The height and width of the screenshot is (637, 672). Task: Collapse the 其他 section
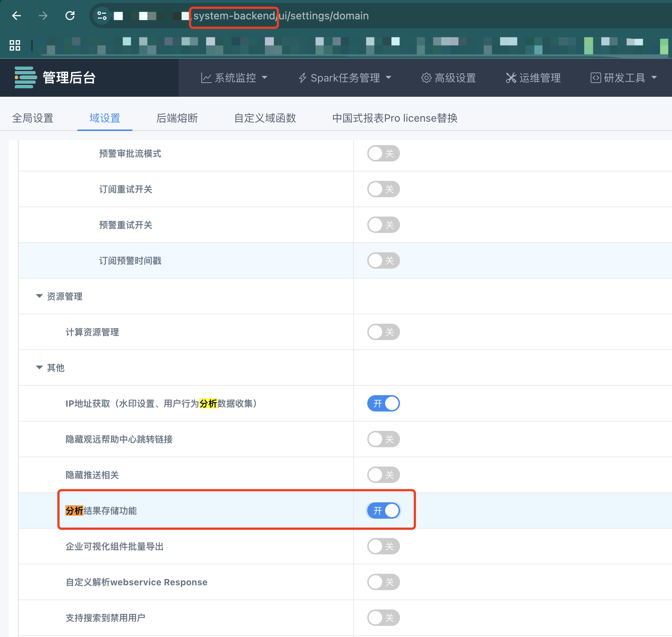(39, 368)
